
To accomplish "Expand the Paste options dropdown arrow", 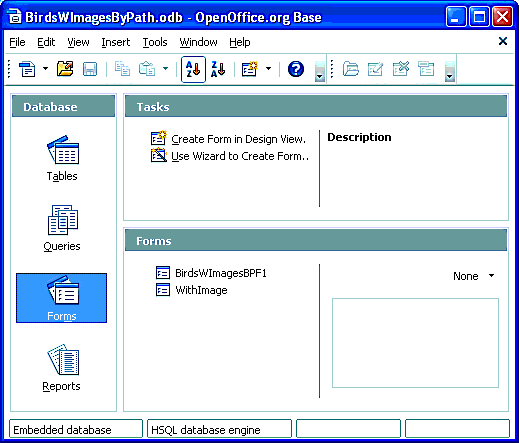I will point(166,69).
